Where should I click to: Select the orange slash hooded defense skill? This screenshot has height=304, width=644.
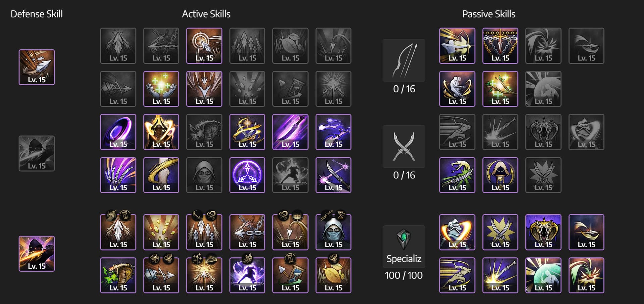click(x=37, y=254)
